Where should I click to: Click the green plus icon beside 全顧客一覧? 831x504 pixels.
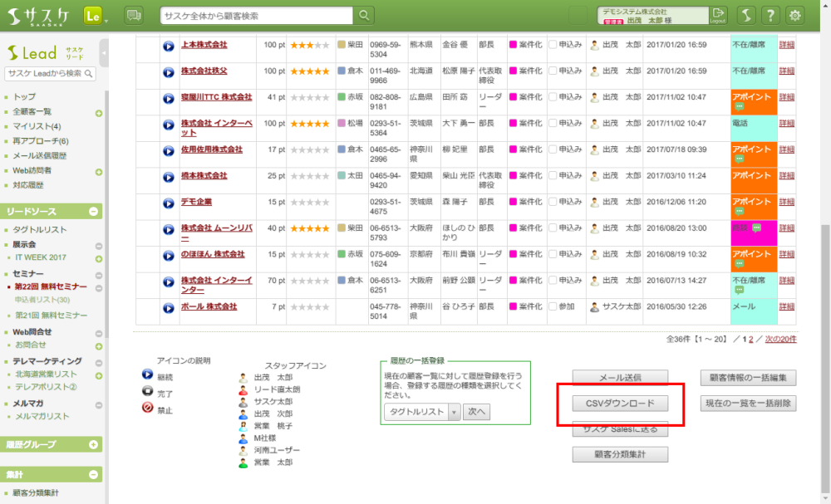coord(99,112)
